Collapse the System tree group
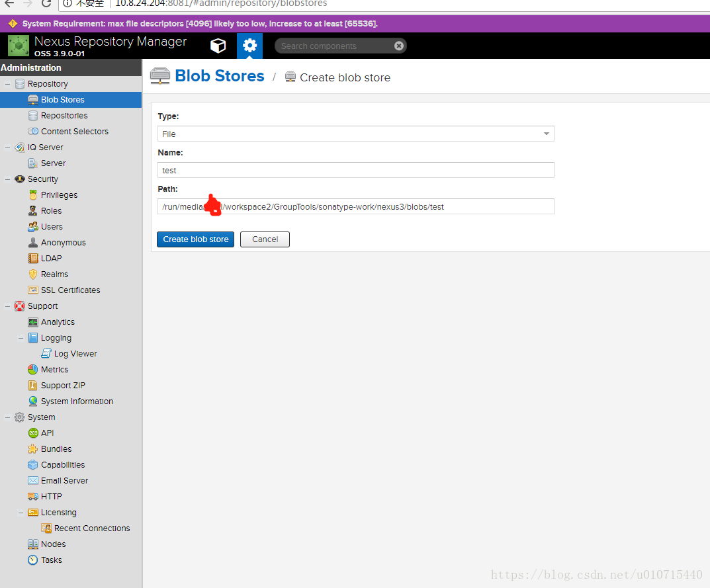Screen dimensions: 710x588 [7, 417]
